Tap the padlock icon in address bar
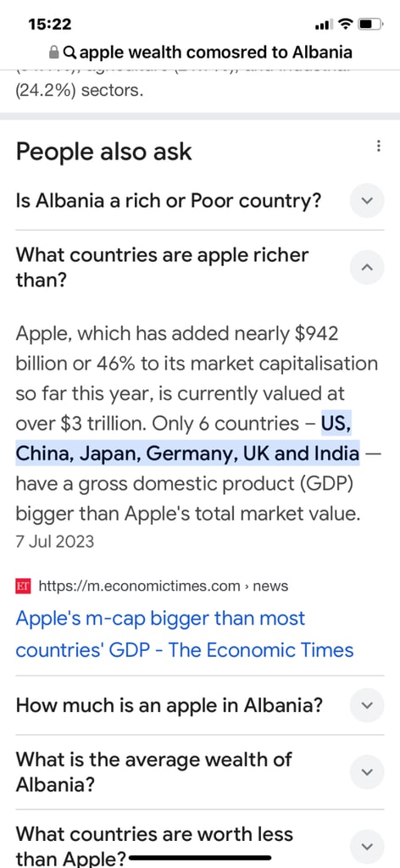Screen dimensions: 400x868 point(53,53)
